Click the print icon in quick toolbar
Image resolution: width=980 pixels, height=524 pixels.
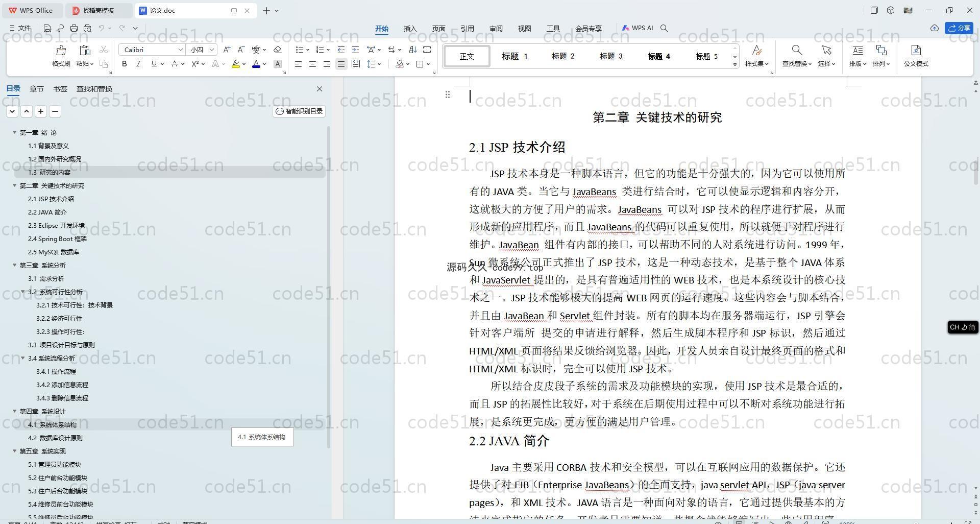pyautogui.click(x=74, y=28)
